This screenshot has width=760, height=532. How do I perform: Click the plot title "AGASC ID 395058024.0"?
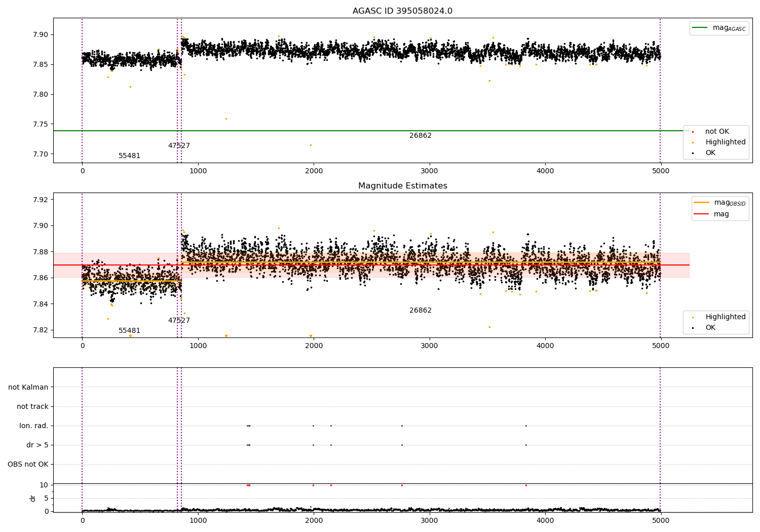coord(402,11)
